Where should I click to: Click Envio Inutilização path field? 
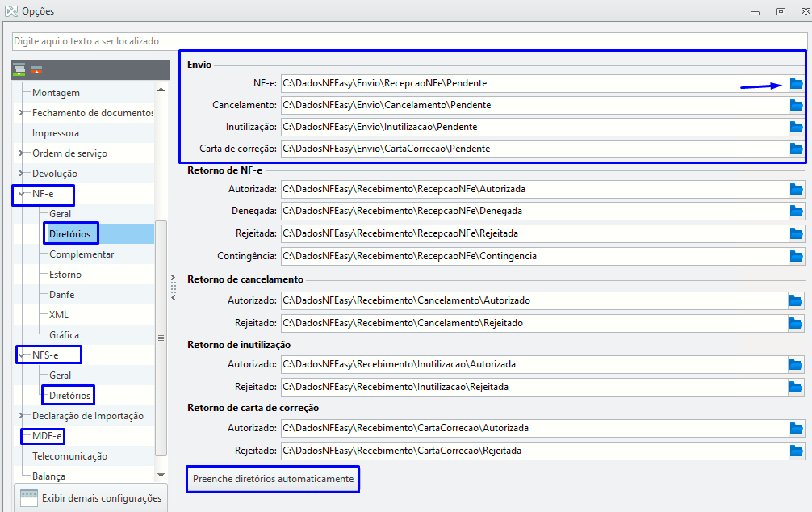(534, 127)
